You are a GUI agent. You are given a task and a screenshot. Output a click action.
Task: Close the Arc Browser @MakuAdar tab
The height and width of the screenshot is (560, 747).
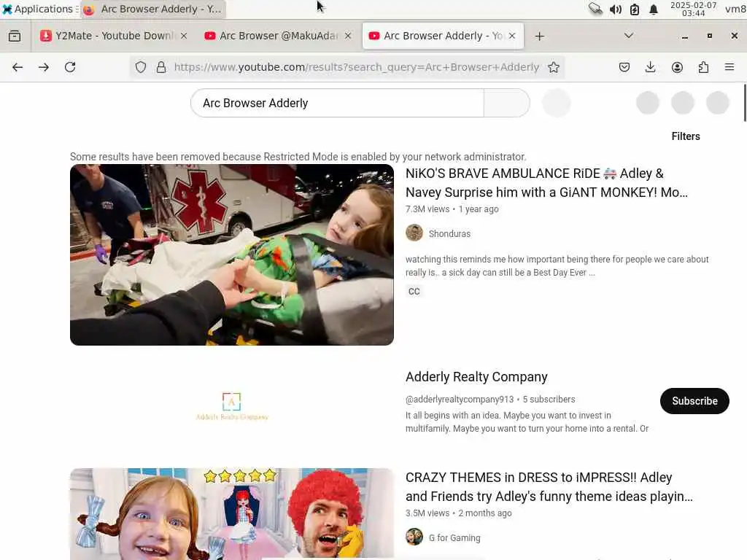[348, 36]
